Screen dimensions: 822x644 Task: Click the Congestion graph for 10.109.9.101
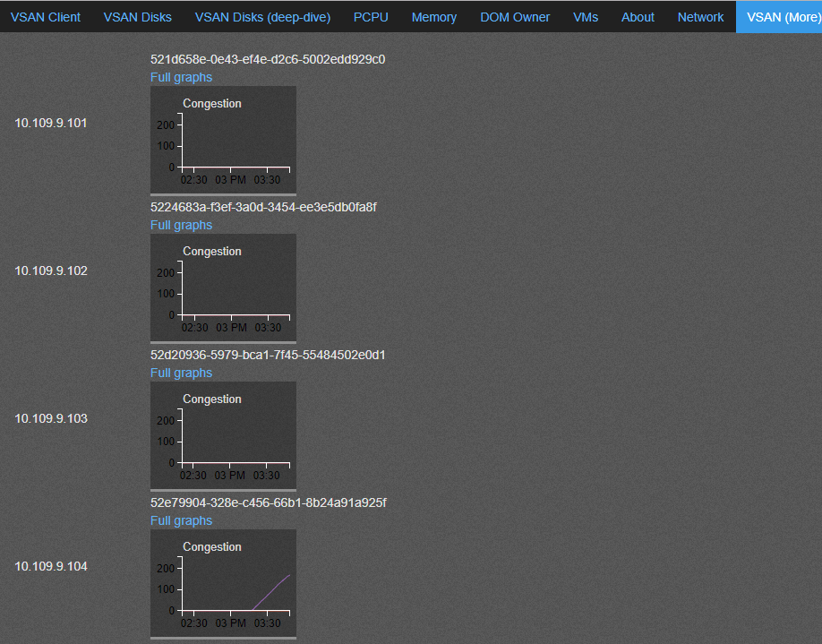(x=223, y=139)
